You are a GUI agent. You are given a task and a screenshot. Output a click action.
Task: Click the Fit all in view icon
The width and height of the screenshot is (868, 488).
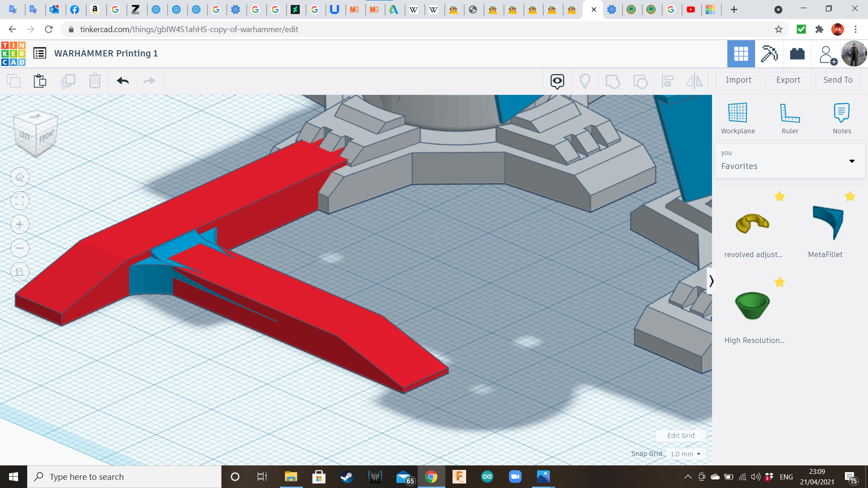pyautogui.click(x=20, y=201)
